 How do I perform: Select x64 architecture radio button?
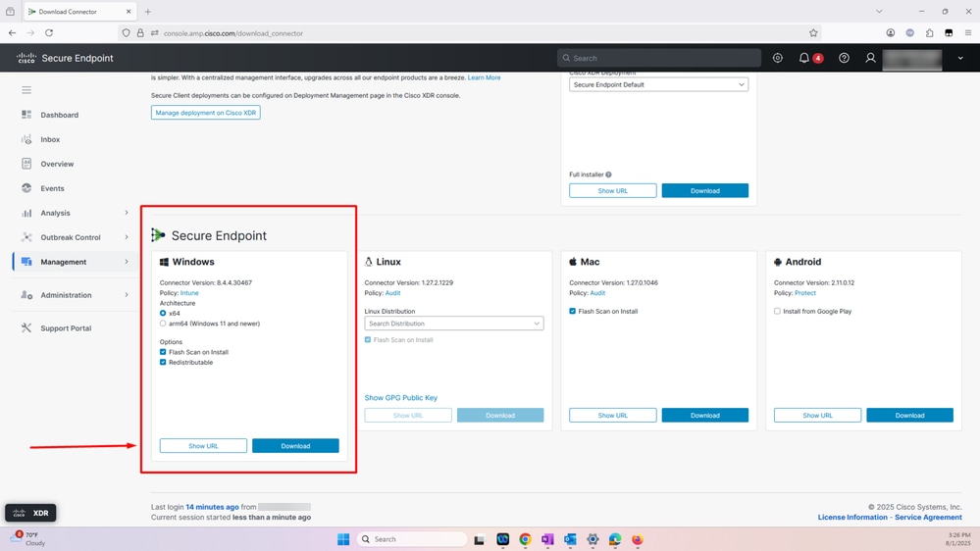point(163,314)
